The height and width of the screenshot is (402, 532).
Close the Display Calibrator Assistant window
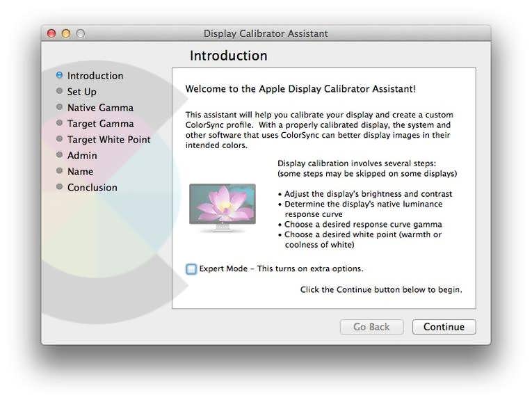(x=51, y=33)
